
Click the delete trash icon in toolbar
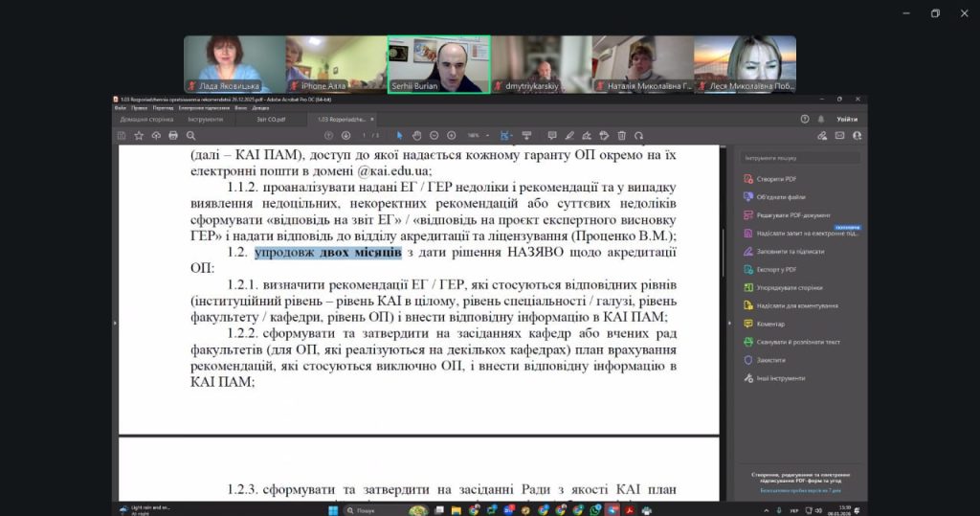coord(621,136)
